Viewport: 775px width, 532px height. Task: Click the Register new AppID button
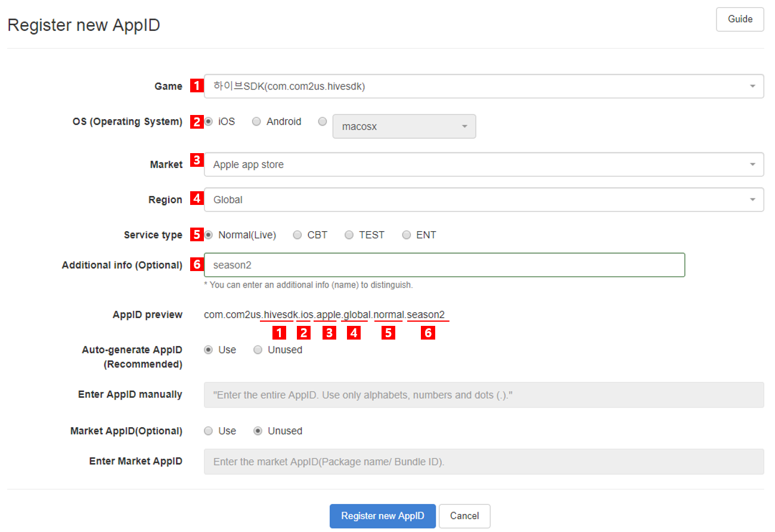pyautogui.click(x=382, y=516)
